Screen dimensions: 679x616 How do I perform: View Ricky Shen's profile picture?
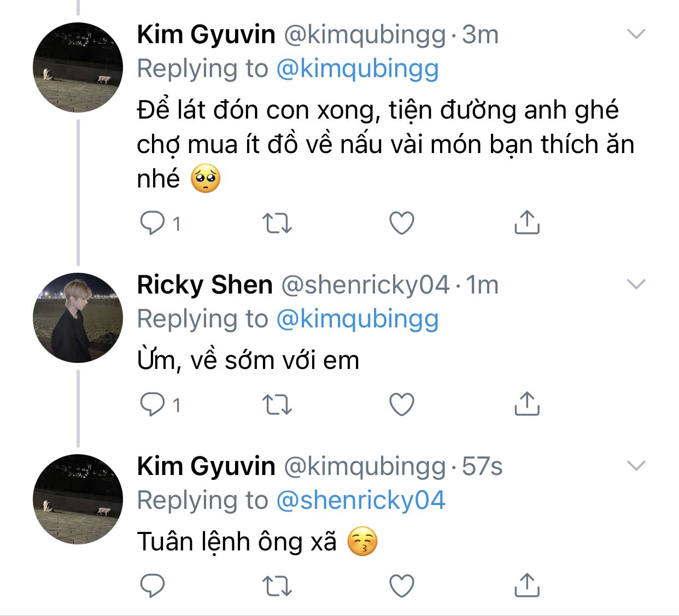coord(78,318)
